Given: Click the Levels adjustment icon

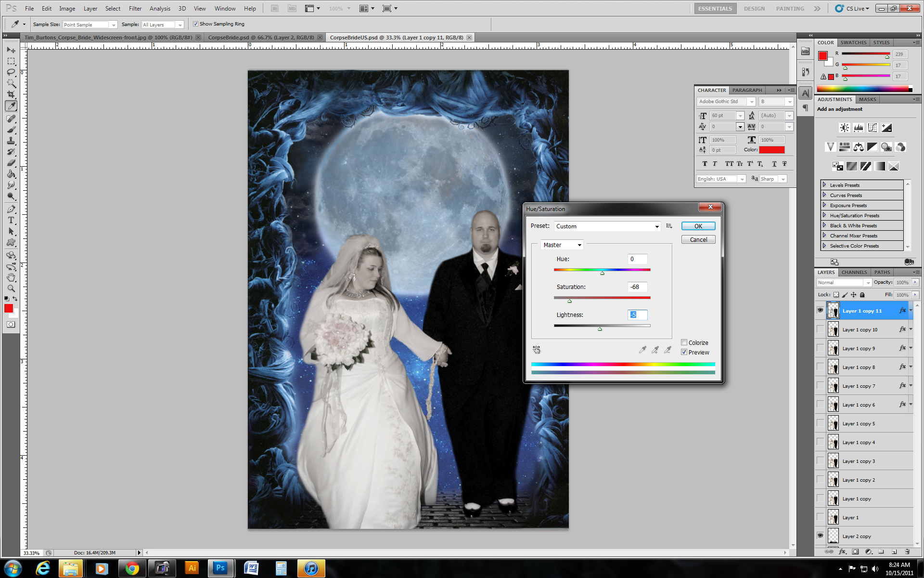Looking at the screenshot, I should [858, 128].
